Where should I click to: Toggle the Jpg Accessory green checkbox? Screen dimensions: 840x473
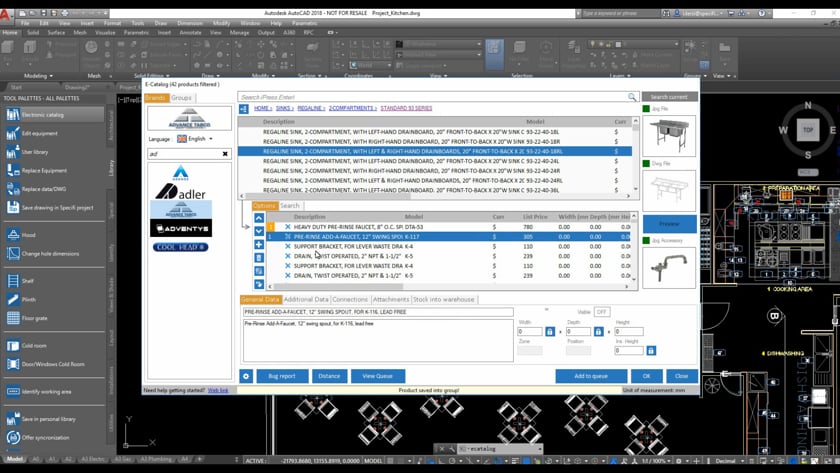tap(646, 241)
